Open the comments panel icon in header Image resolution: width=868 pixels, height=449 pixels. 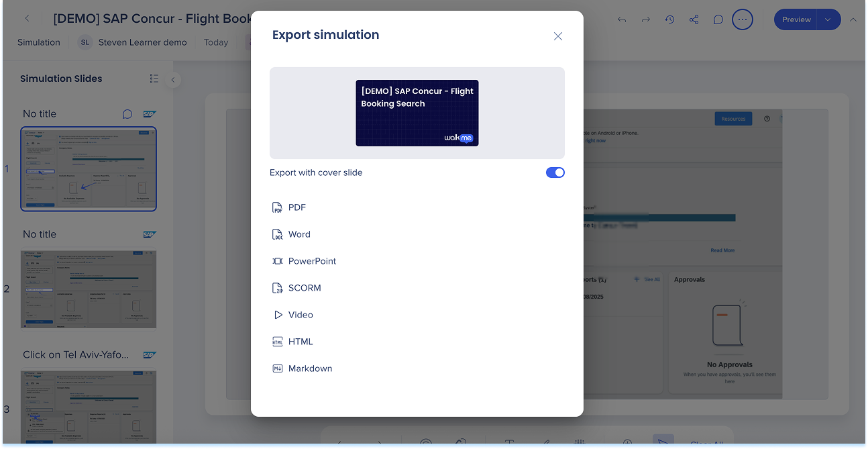[718, 19]
